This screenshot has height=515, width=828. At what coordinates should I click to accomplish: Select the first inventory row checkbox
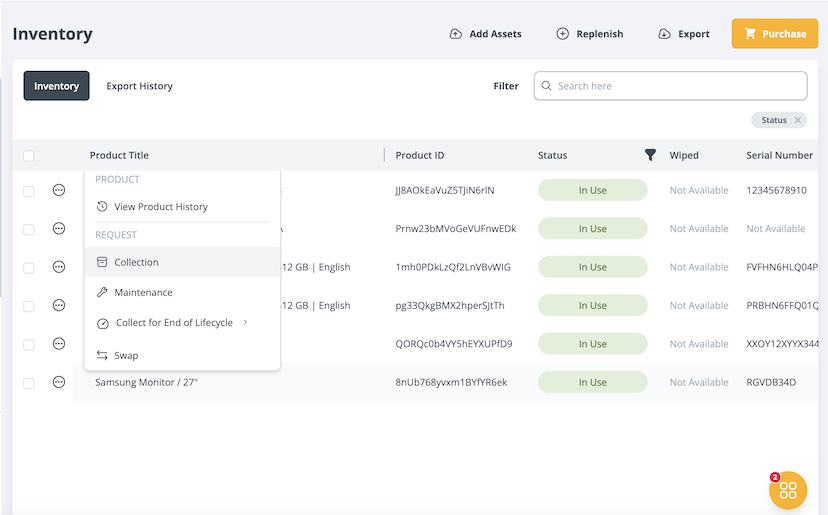29,191
